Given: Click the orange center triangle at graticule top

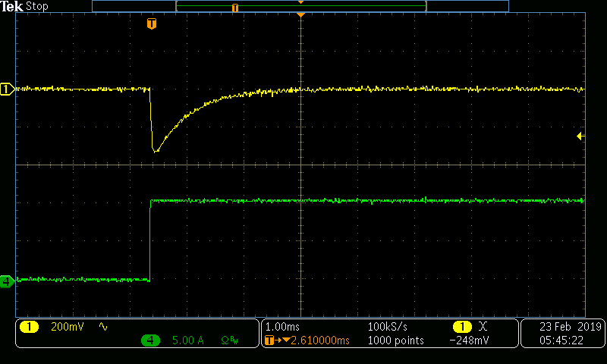Looking at the screenshot, I should tap(301, 16).
